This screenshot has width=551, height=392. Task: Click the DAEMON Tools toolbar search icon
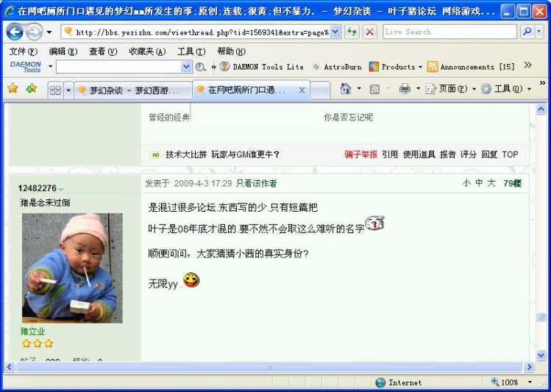click(201, 67)
